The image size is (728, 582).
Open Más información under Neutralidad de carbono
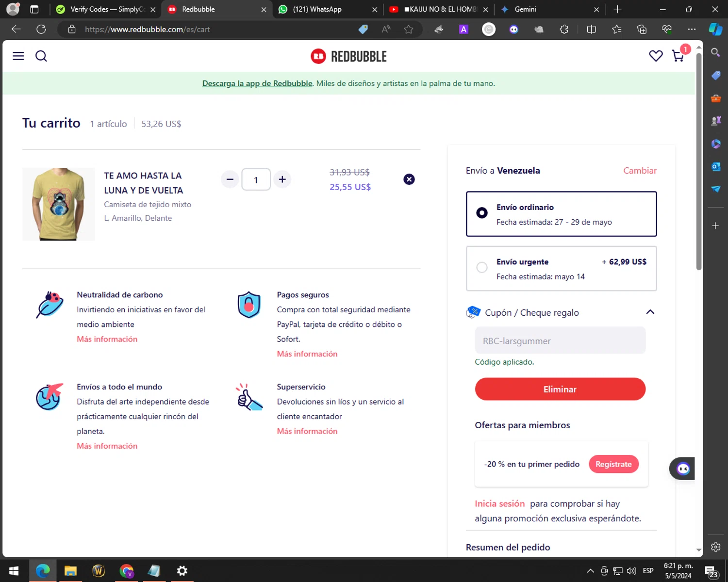pyautogui.click(x=107, y=339)
